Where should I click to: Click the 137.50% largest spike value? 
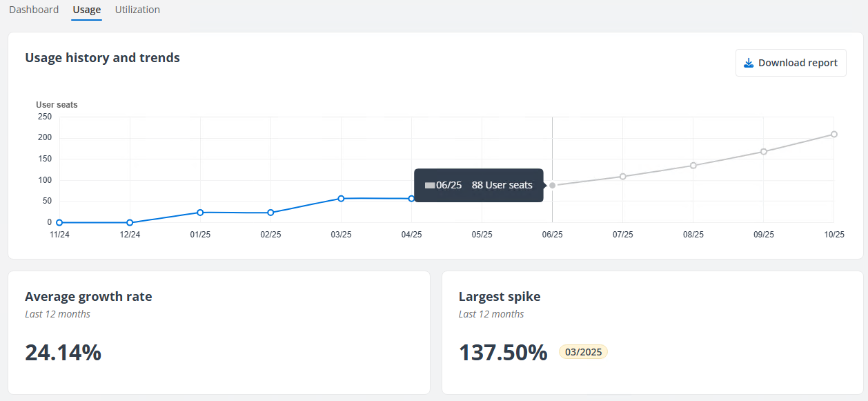[503, 353]
